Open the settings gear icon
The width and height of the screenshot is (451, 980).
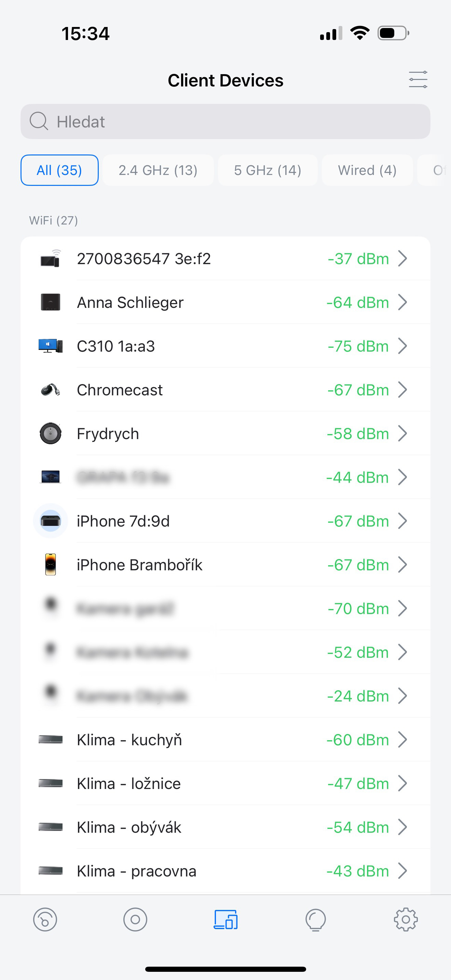tap(406, 920)
